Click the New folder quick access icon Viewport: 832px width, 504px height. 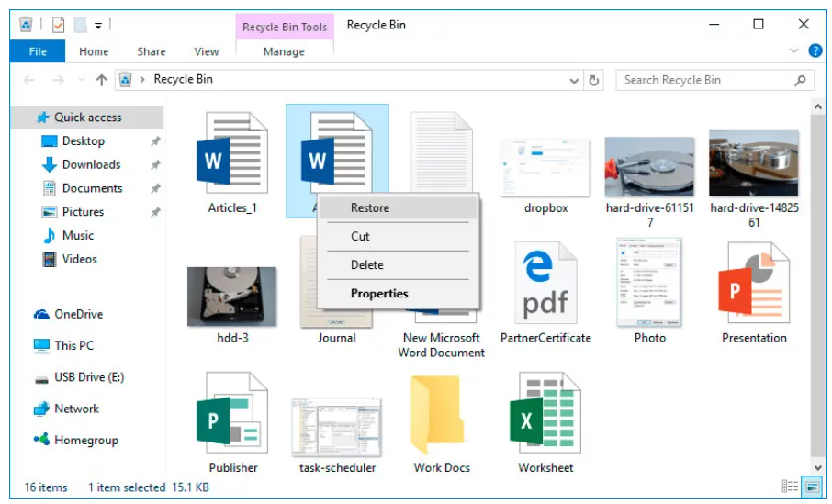click(x=81, y=25)
